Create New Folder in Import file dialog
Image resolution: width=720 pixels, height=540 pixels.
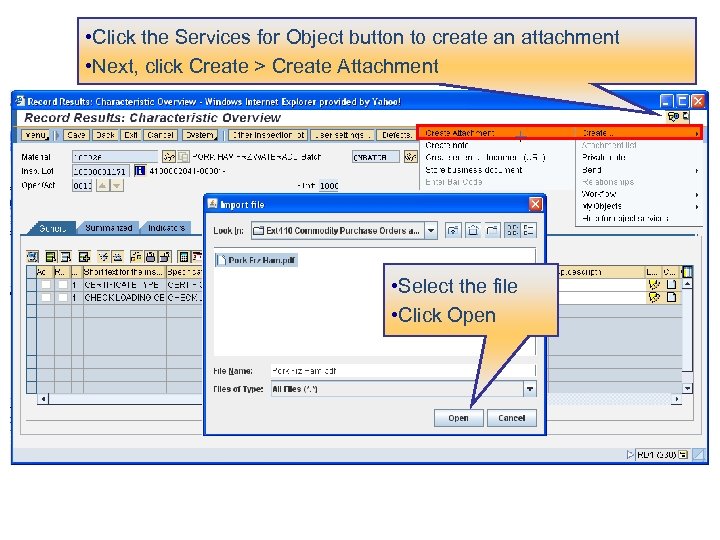pos(492,230)
